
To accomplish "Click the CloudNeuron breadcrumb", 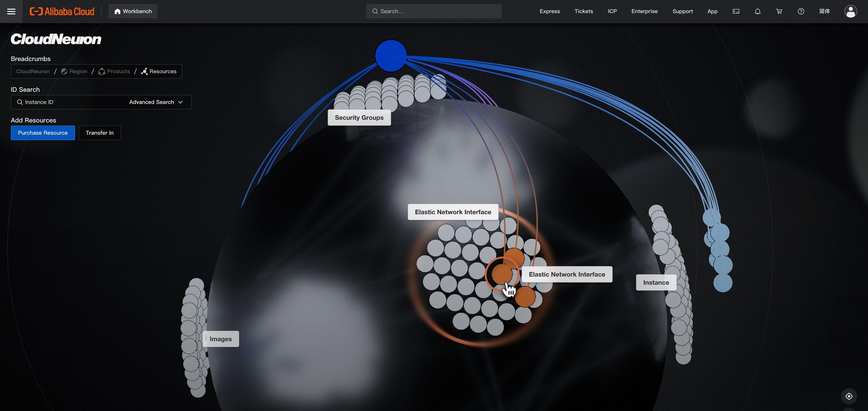I will point(33,71).
